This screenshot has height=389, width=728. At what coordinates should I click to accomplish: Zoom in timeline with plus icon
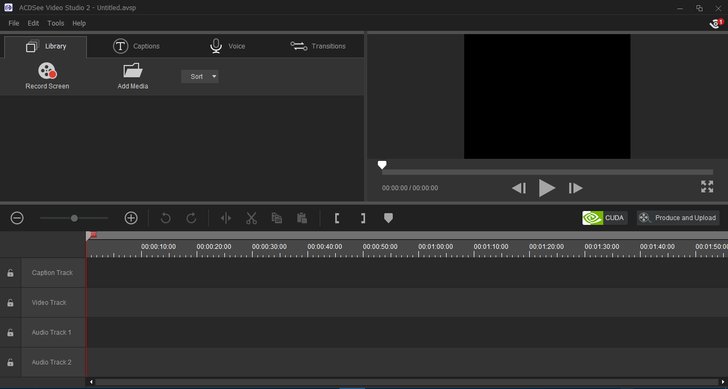click(x=131, y=218)
